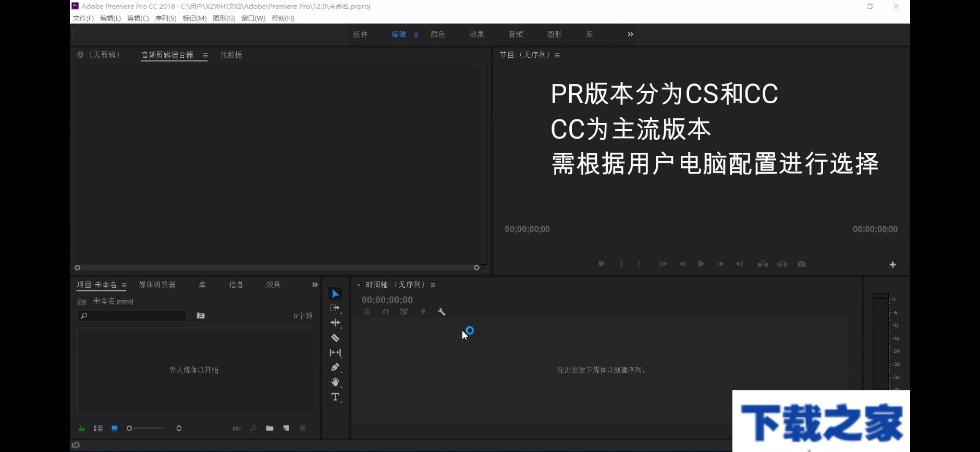Select the Hand tool
The image size is (980, 452).
pos(335,382)
